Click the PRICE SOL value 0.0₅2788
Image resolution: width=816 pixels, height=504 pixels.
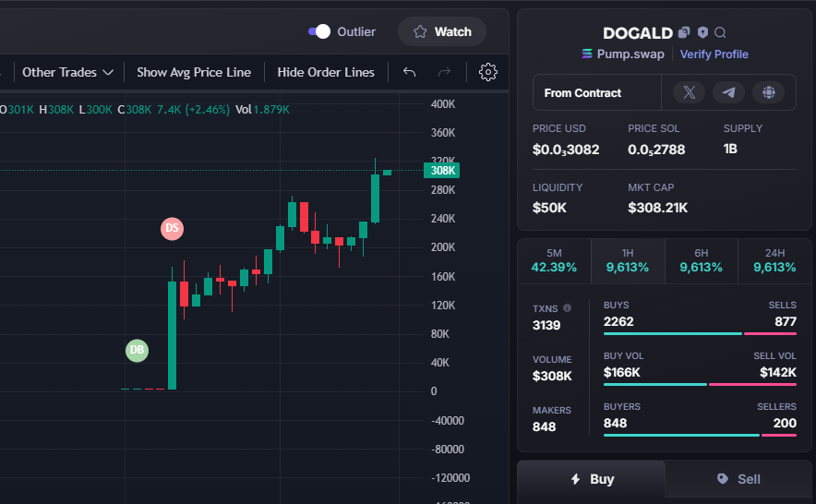tap(656, 150)
